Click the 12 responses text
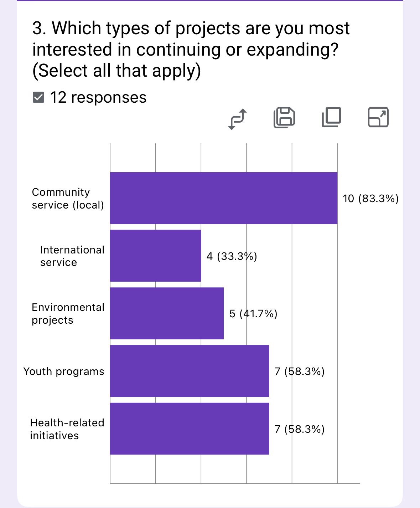 point(98,97)
